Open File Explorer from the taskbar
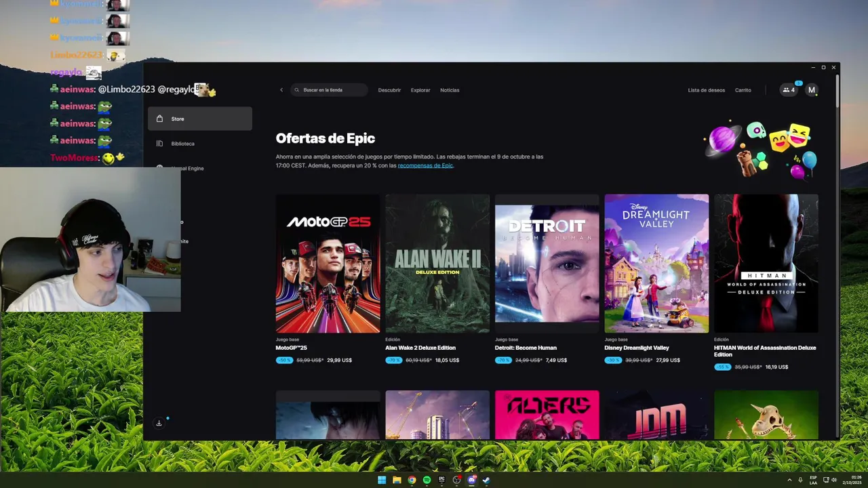 pos(397,480)
